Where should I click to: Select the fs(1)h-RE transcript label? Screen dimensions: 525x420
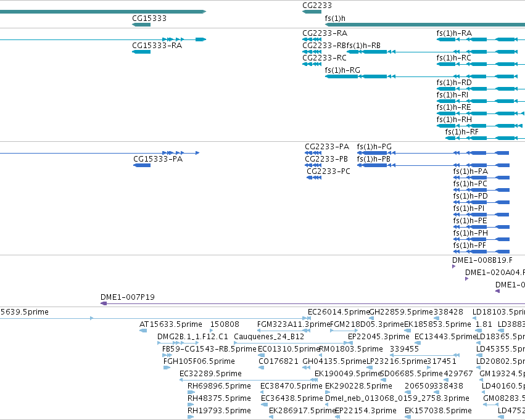(453, 107)
